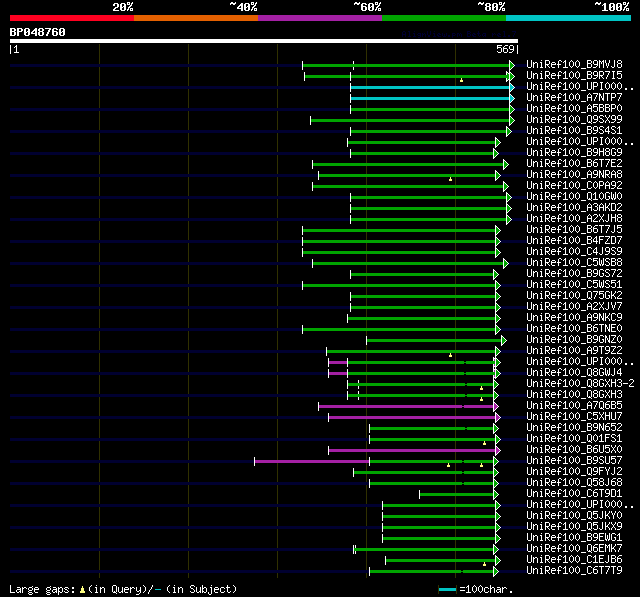The height and width of the screenshot is (597, 640).
Task: Select the UniRef100_B9EWG1 label
Action: click(x=574, y=538)
